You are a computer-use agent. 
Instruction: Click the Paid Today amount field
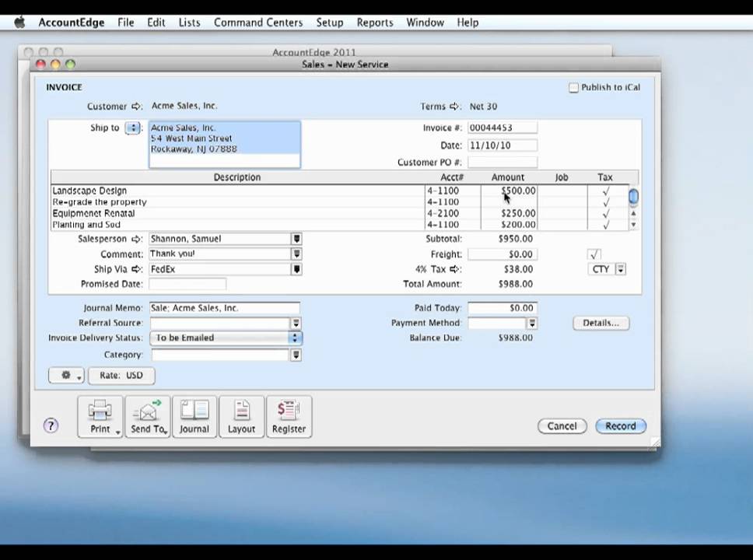pos(503,308)
